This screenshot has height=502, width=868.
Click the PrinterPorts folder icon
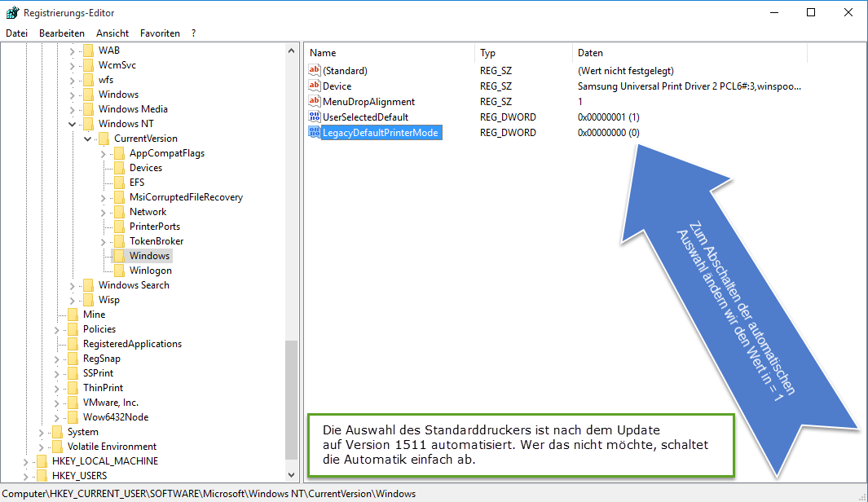[119, 227]
